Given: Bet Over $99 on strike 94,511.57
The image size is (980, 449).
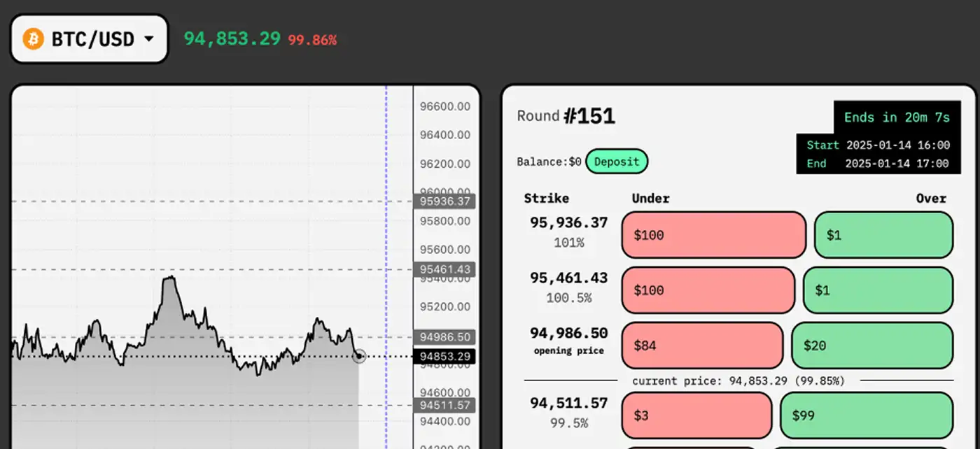Looking at the screenshot, I should click(866, 415).
